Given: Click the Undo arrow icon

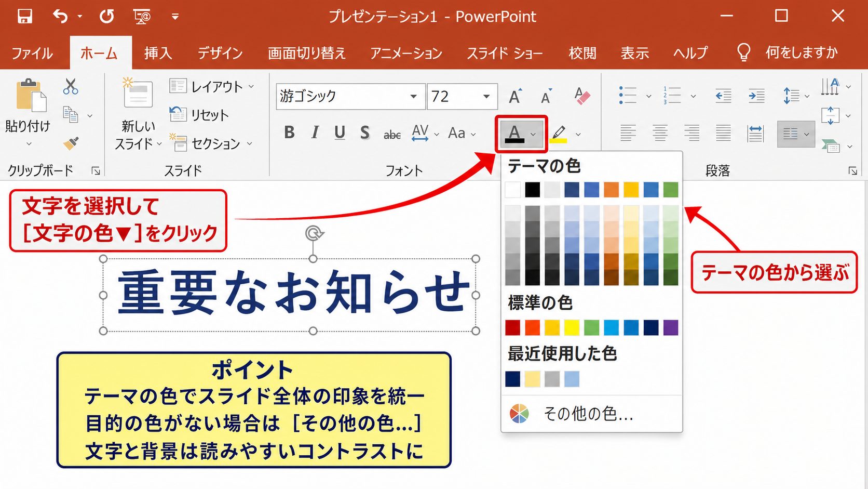Looking at the screenshot, I should tap(60, 16).
